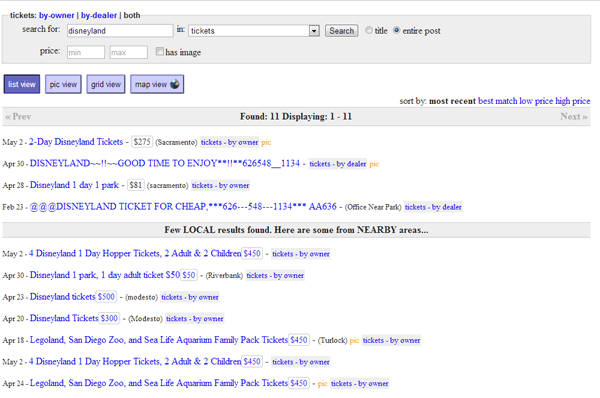Click tickets - by owner tag on Apr 23 modesto row
The width and height of the screenshot is (600, 398).
click(190, 297)
